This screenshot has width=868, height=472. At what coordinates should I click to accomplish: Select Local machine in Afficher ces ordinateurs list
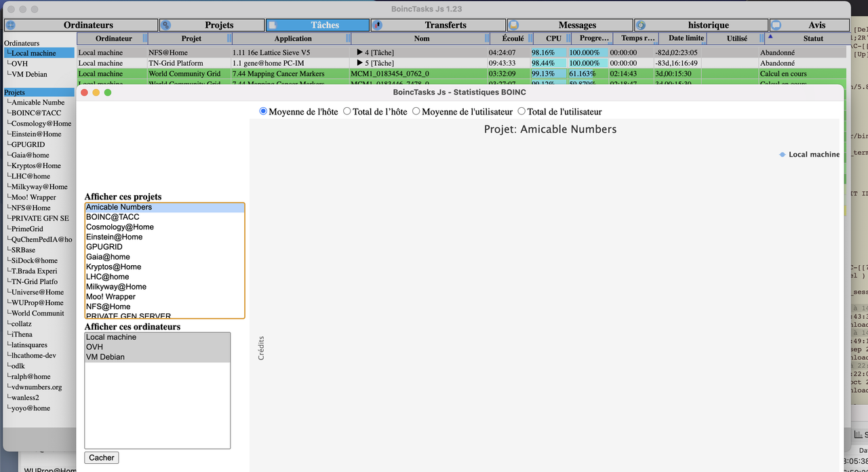coord(157,337)
